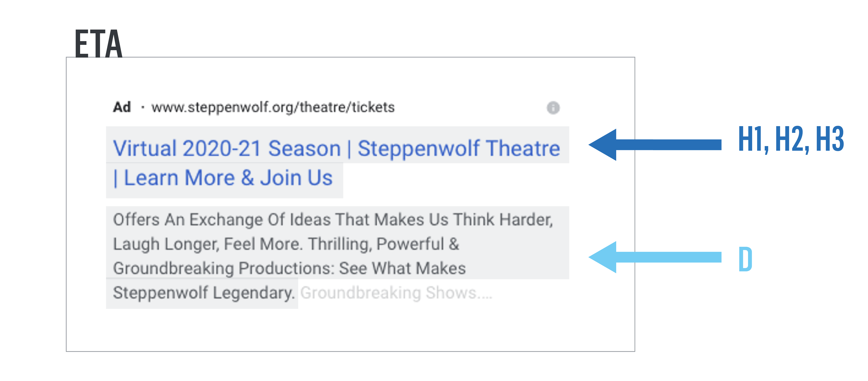Open the www.steppenwolf.org/theatre/tickets display URL
The image size is (868, 381).
coord(273,107)
